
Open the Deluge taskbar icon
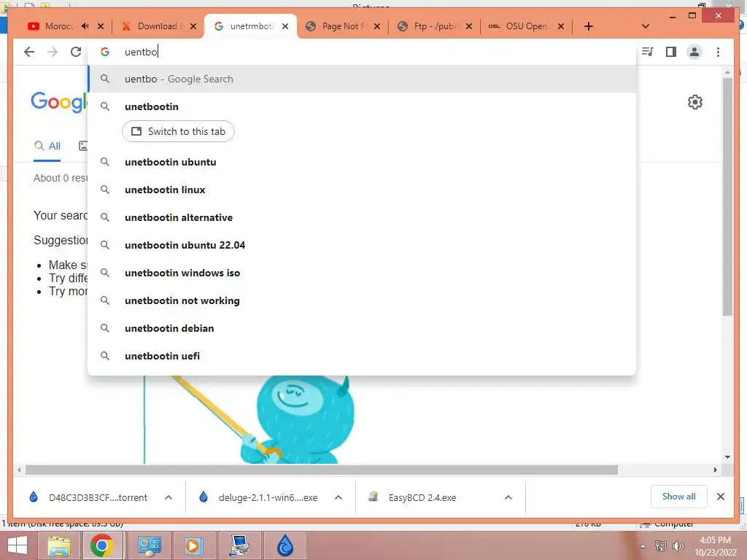[x=285, y=545]
